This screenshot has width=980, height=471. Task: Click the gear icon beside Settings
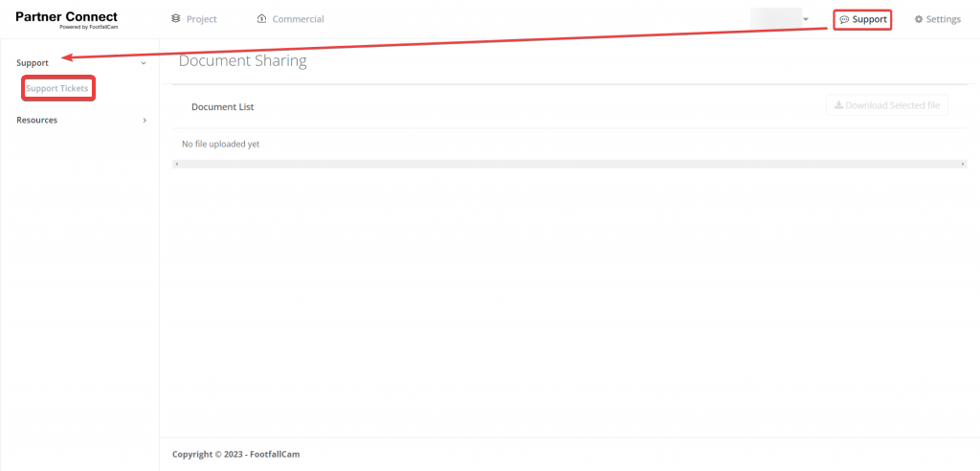[919, 19]
